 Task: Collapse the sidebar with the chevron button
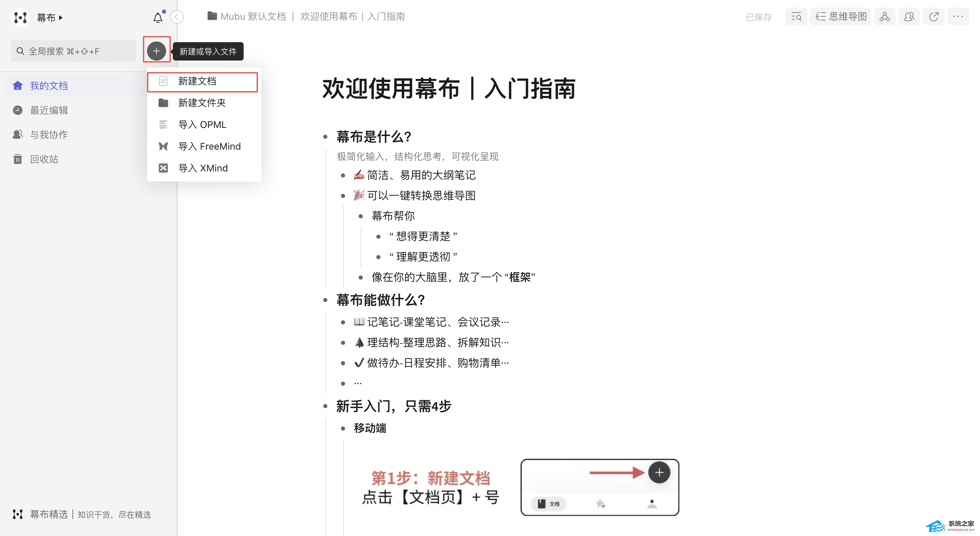click(177, 17)
